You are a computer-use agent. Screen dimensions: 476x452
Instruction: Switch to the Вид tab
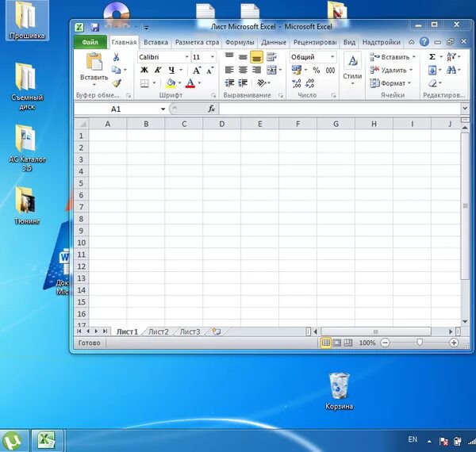pyautogui.click(x=349, y=42)
